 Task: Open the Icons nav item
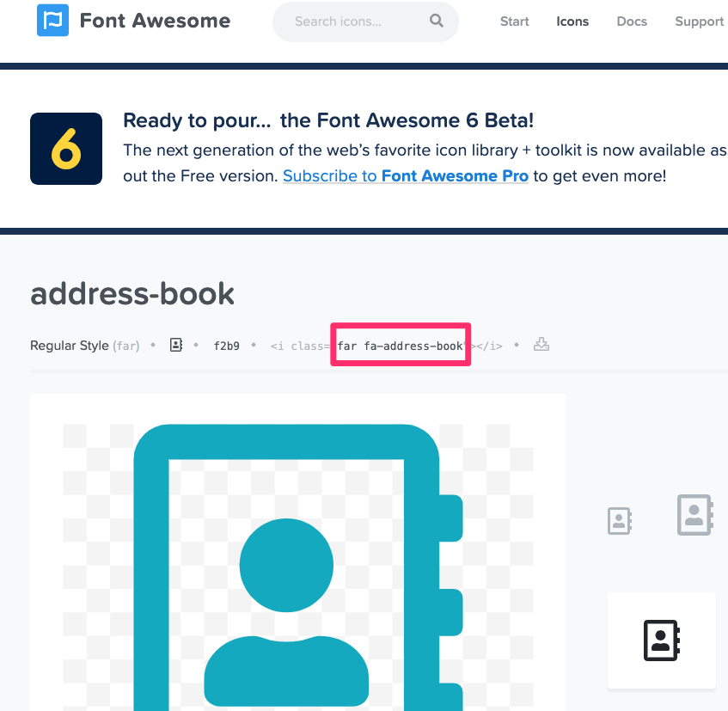click(572, 21)
